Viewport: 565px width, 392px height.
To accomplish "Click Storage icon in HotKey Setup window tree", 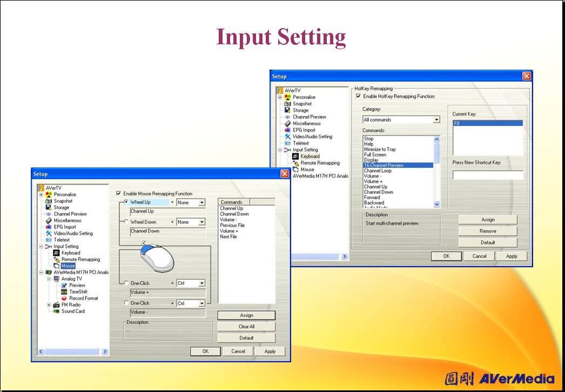I will (x=287, y=110).
